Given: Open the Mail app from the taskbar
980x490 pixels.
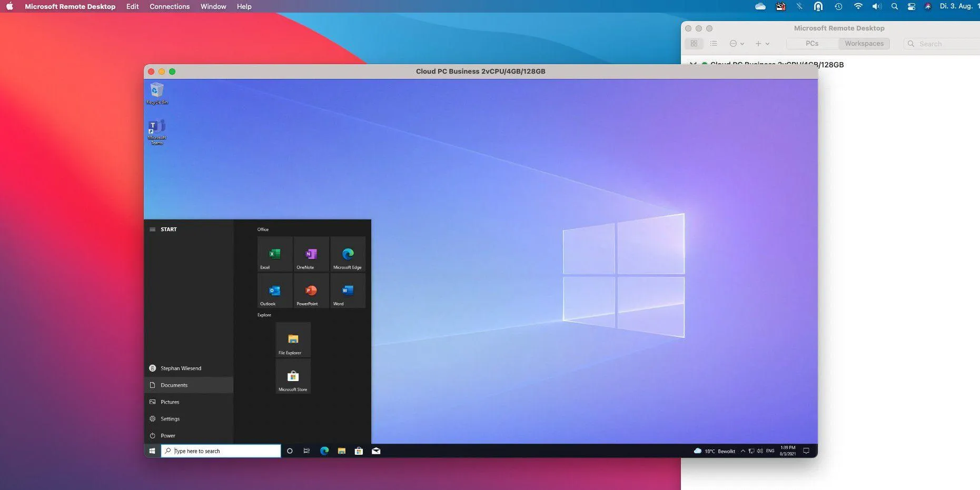Looking at the screenshot, I should [x=376, y=451].
